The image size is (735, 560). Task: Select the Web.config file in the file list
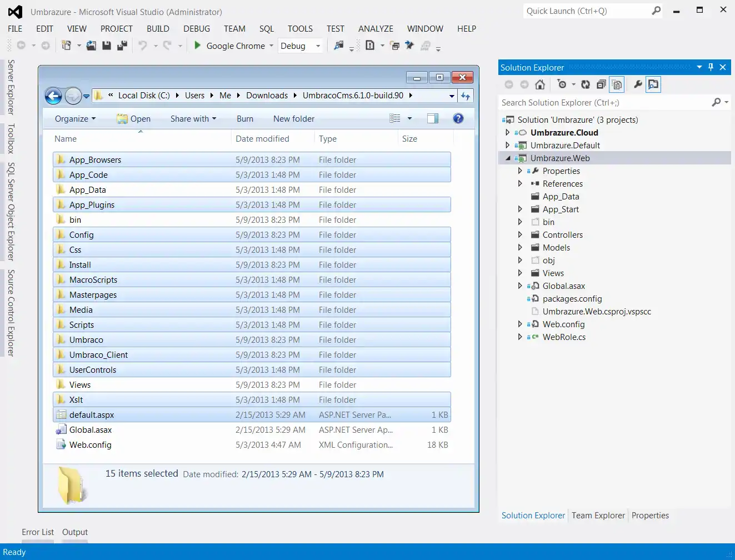click(252, 445)
